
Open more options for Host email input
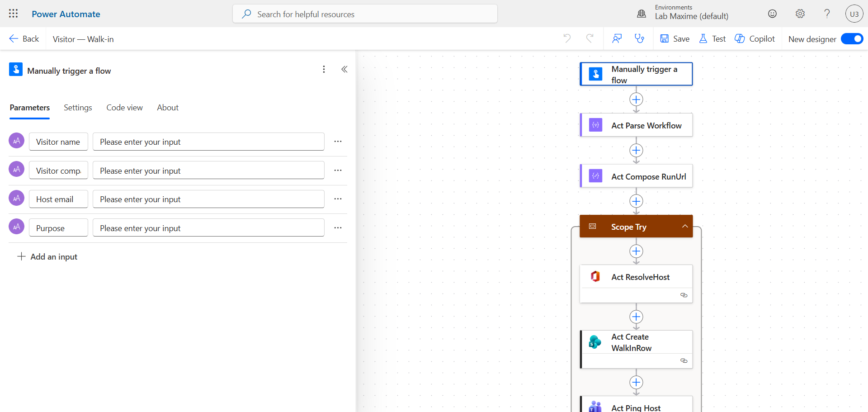[338, 199]
